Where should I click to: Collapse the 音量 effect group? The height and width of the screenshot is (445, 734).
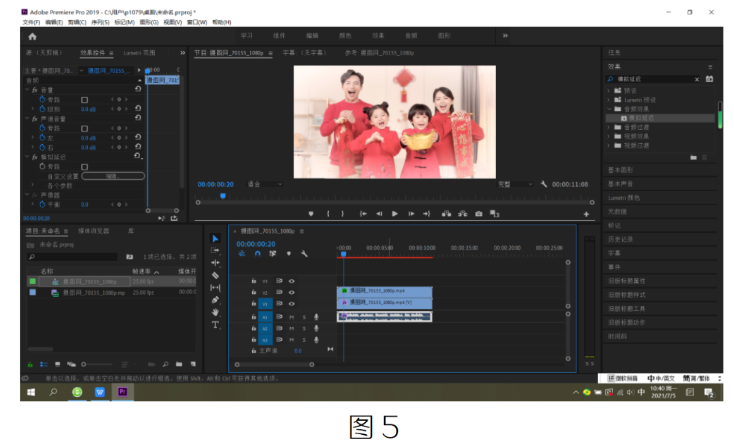coord(27,89)
